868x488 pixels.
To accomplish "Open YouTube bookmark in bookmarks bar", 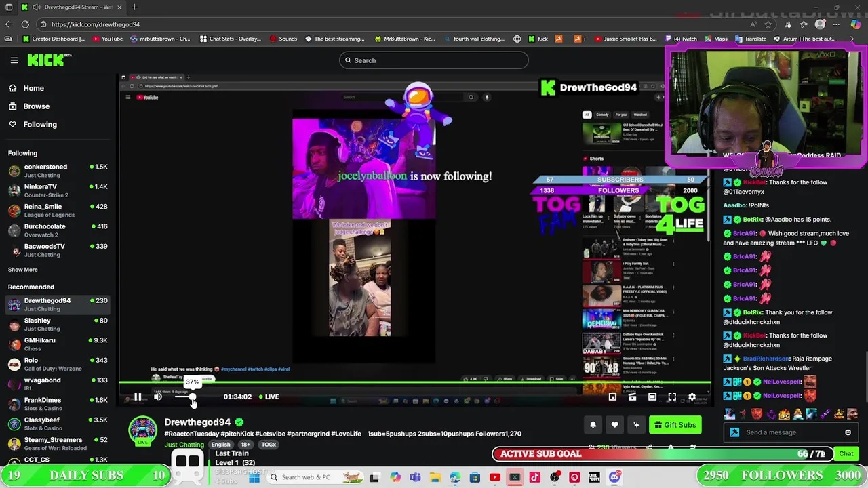I will pos(107,39).
